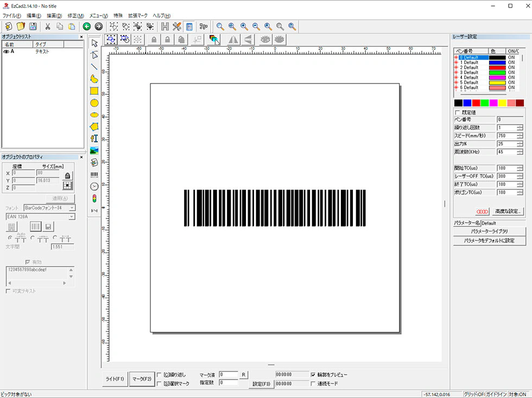
Task: Choose the line drawing tool
Action: point(94,67)
